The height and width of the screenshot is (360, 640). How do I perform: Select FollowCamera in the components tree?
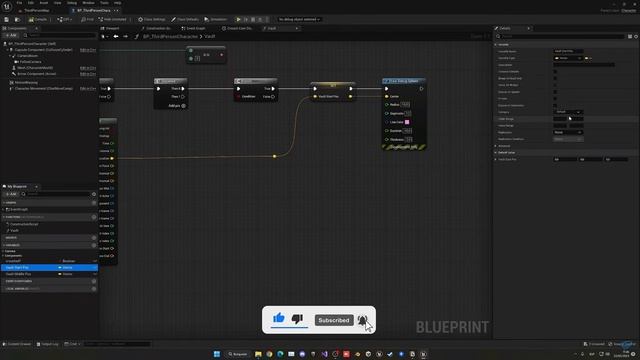[x=30, y=62]
